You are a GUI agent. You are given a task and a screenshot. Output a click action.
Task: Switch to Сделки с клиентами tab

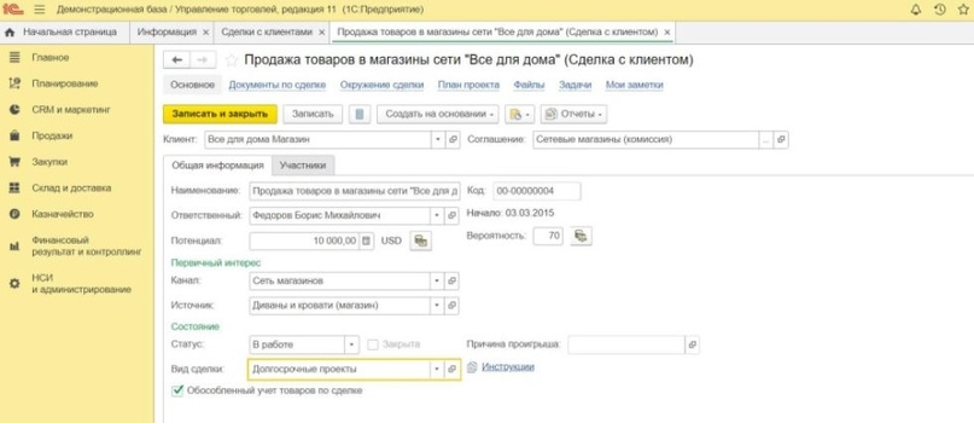tap(266, 32)
